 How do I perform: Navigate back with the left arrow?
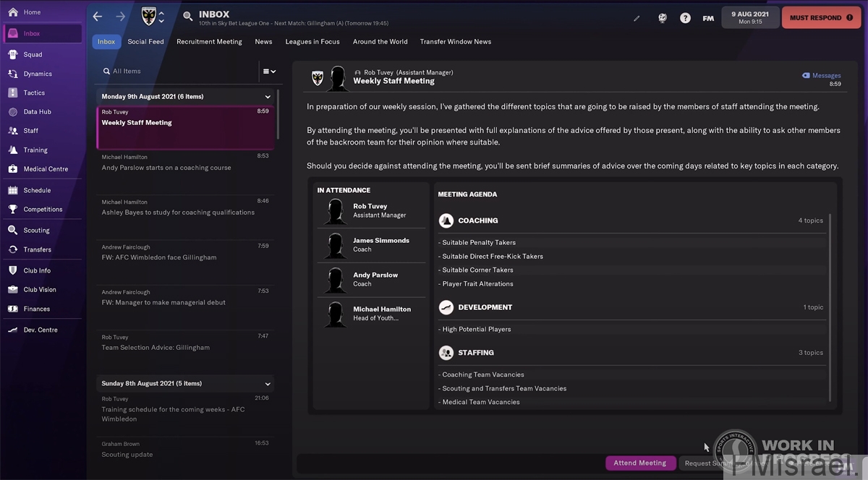[x=98, y=17]
